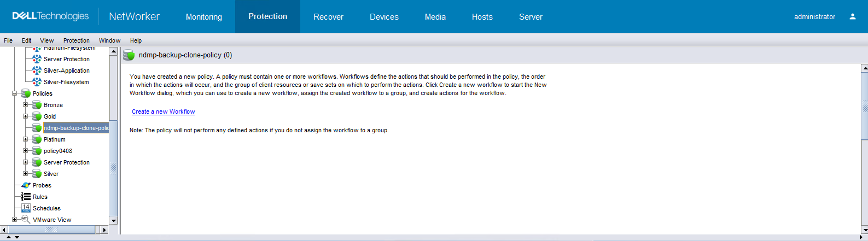868x241 pixels.
Task: Click tree horizontal scroll left arrow
Action: pos(4,230)
